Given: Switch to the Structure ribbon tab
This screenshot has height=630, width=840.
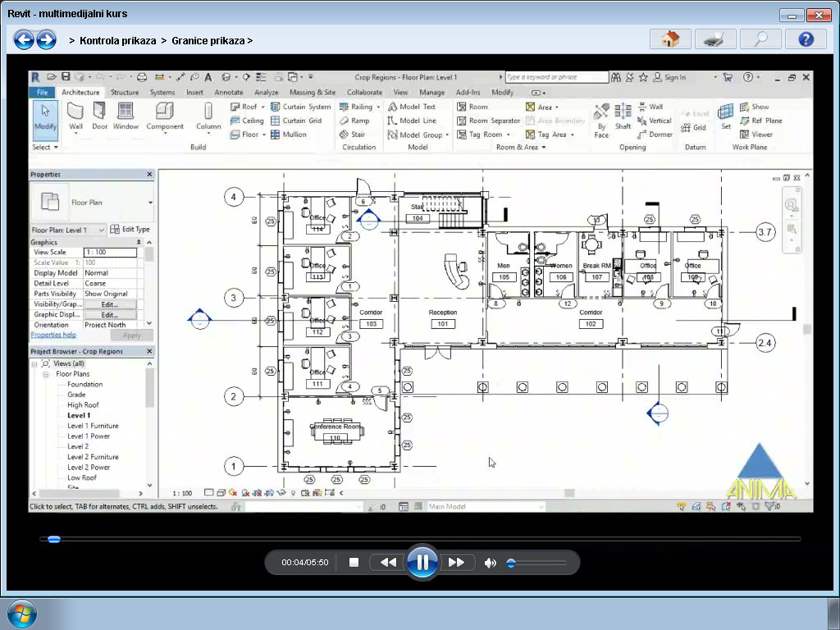Looking at the screenshot, I should click(x=125, y=93).
